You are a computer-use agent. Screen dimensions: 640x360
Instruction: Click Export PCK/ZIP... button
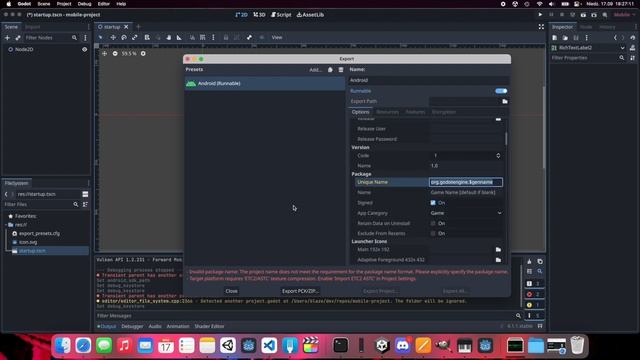tap(300, 291)
